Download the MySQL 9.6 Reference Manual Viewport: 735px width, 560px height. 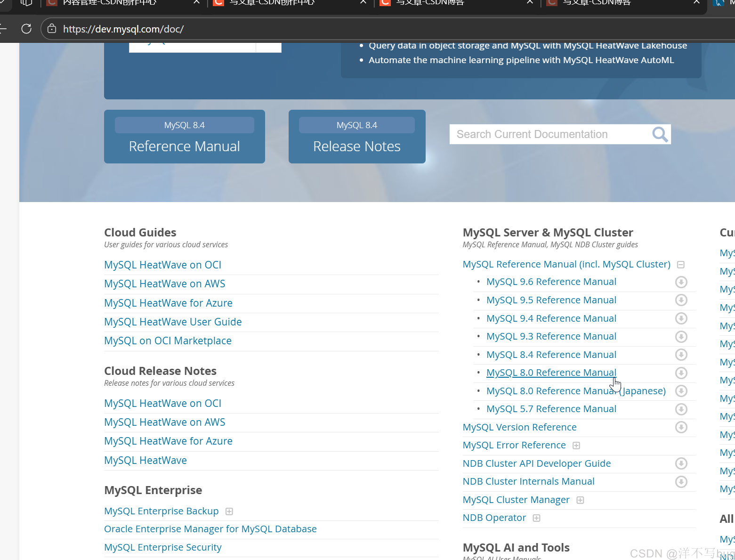point(681,282)
